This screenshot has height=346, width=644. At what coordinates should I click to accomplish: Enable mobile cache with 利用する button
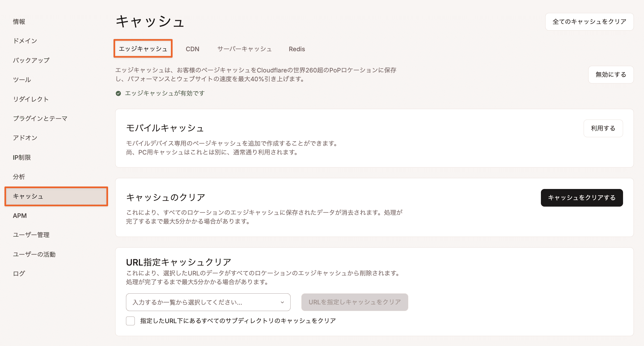603,128
